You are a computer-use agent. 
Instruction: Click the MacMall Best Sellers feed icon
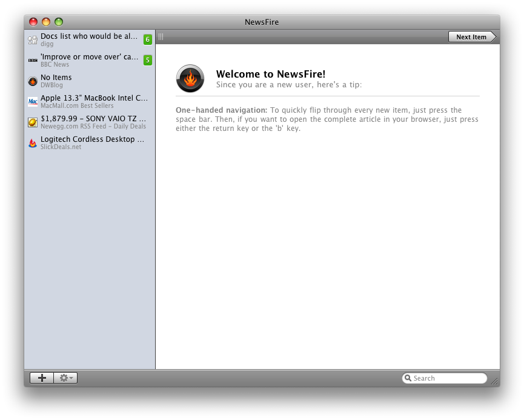coord(33,102)
